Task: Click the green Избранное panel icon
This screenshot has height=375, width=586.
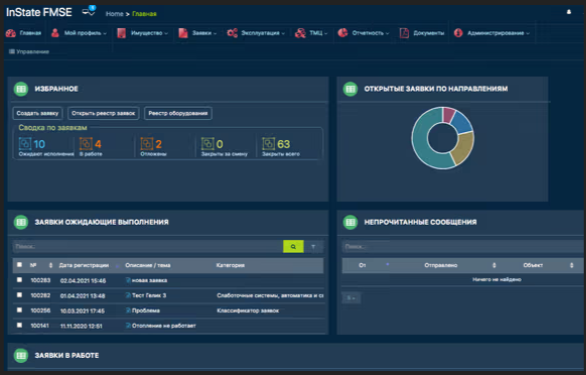Action: pyautogui.click(x=21, y=89)
